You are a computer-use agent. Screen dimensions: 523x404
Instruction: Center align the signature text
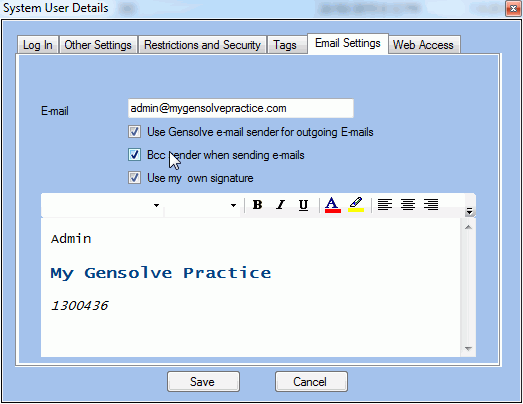tap(408, 205)
